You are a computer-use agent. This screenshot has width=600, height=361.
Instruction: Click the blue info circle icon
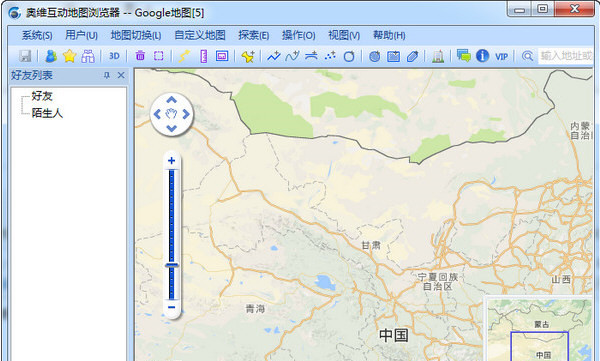coord(483,56)
